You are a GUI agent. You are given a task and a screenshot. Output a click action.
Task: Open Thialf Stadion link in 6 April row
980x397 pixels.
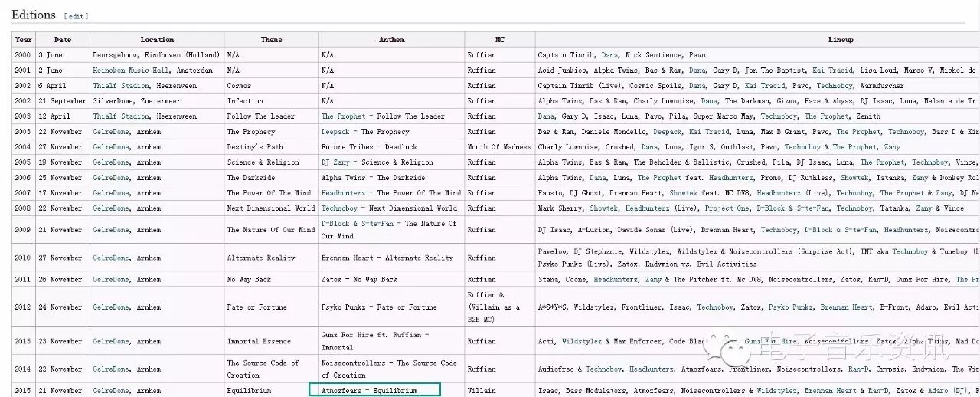click(121, 86)
